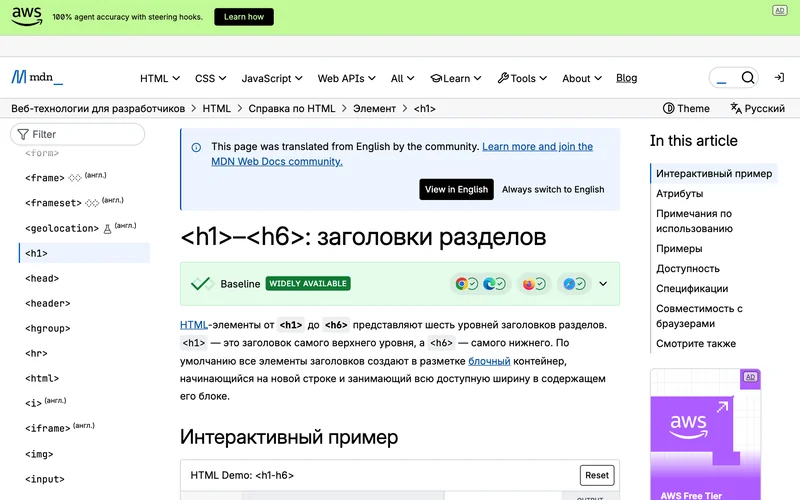
Task: Select <header> in sidebar list
Action: pos(47,303)
